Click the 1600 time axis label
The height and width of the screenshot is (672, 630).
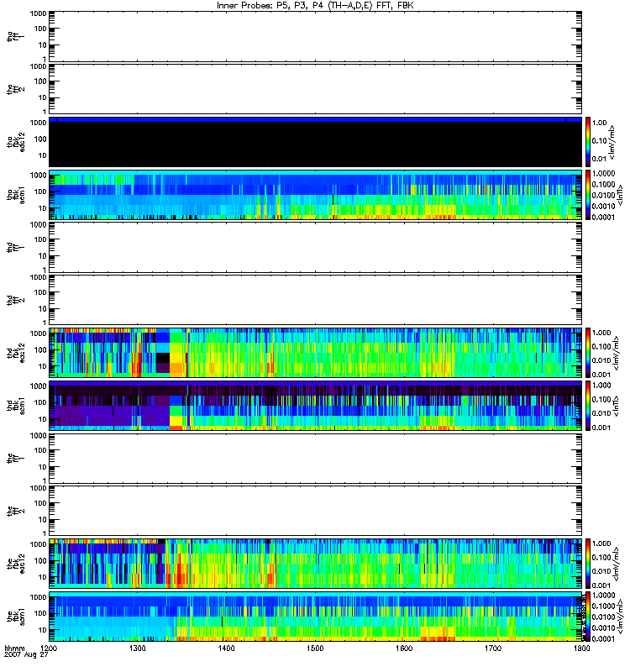point(404,648)
